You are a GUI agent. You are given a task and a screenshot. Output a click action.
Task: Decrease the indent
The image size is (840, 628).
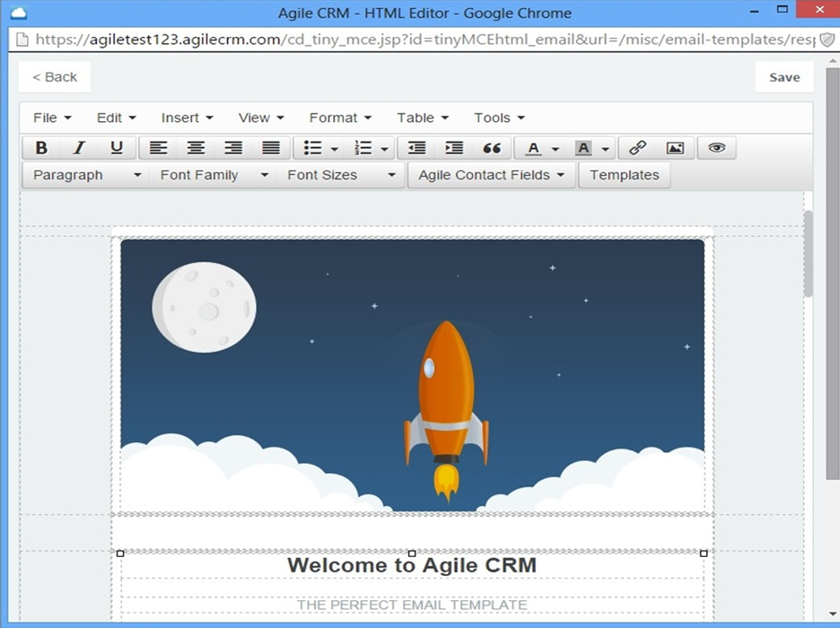pyautogui.click(x=416, y=148)
